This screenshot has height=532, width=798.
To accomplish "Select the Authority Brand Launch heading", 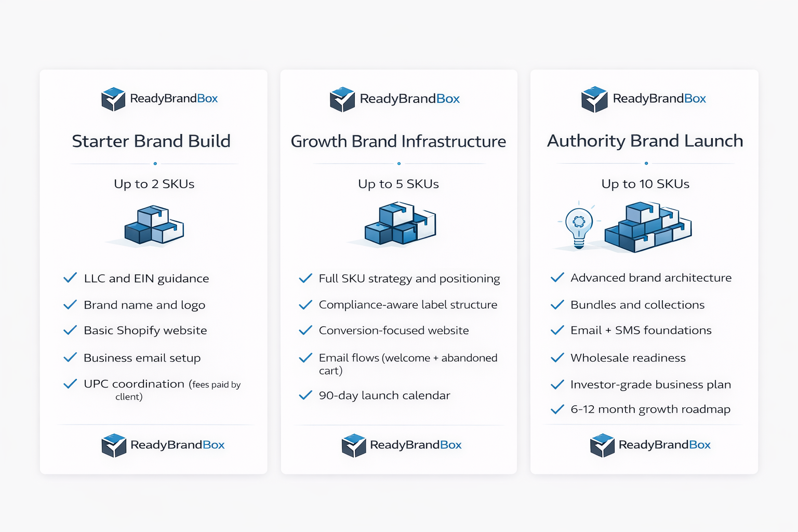I will click(x=645, y=141).
